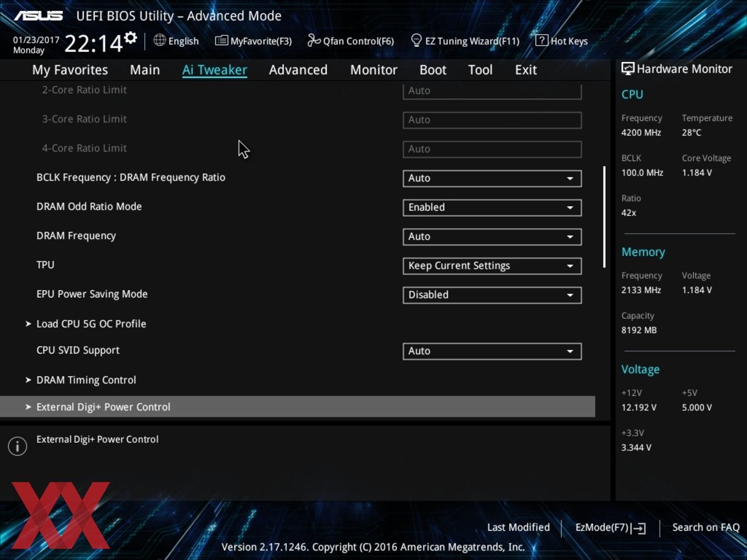Switch to the Main tab
Image resolution: width=747 pixels, height=560 pixels.
coord(145,70)
